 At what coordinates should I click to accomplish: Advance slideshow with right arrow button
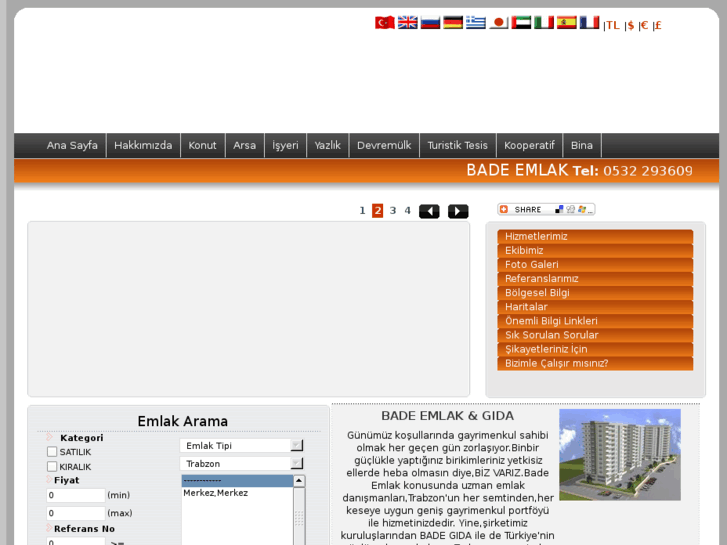tap(458, 212)
